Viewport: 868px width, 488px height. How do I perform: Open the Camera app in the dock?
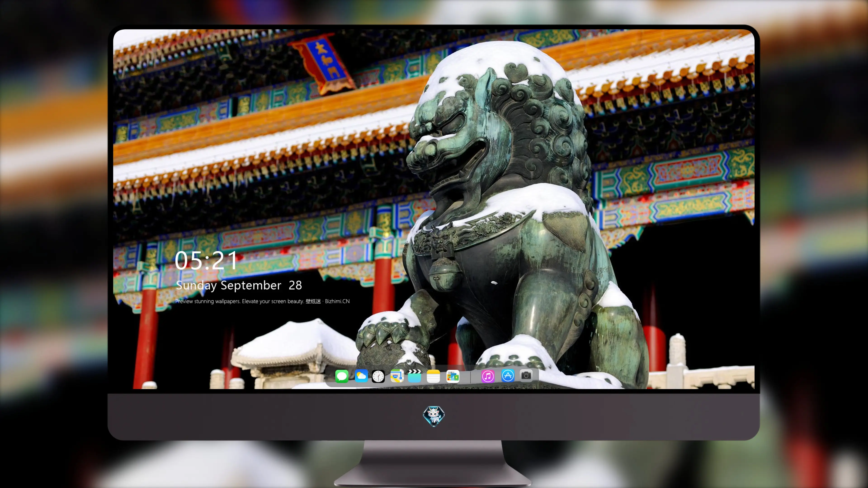point(526,375)
